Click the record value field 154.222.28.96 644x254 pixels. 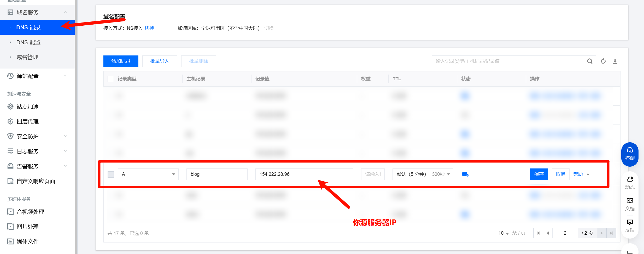(x=304, y=174)
